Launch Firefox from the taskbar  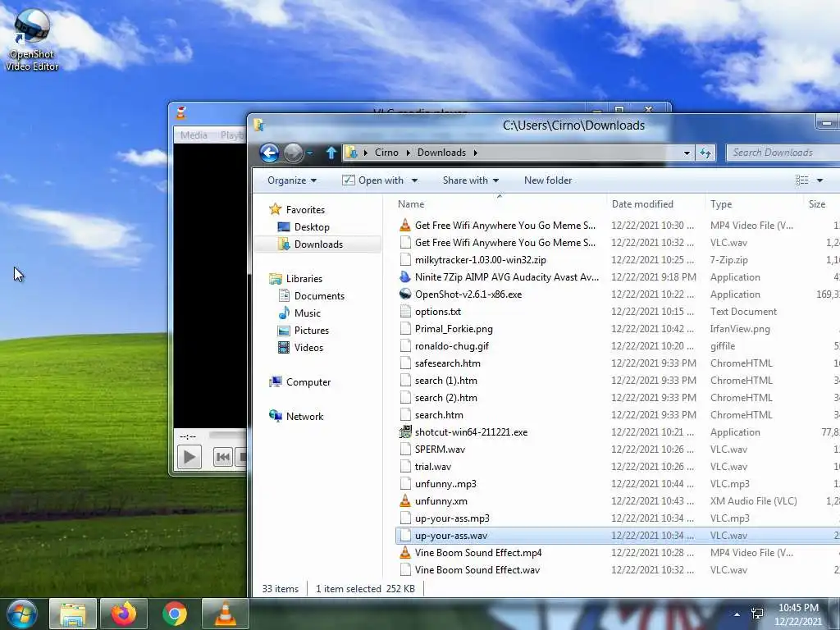point(124,614)
